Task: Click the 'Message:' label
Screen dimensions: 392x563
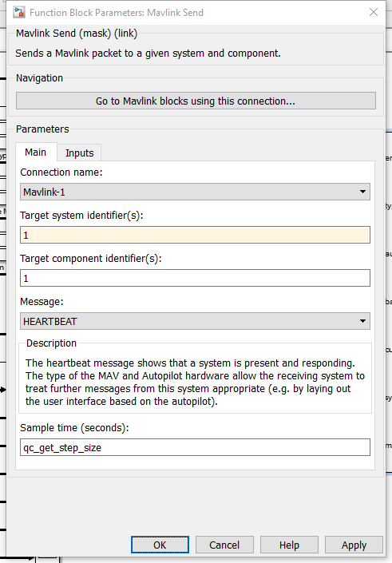Action: pos(42,302)
